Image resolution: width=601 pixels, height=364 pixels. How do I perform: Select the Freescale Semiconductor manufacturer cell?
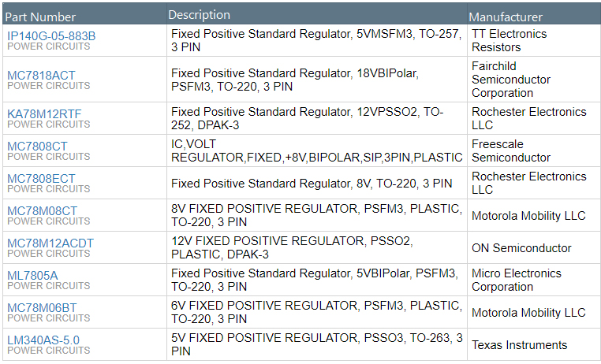pos(510,151)
